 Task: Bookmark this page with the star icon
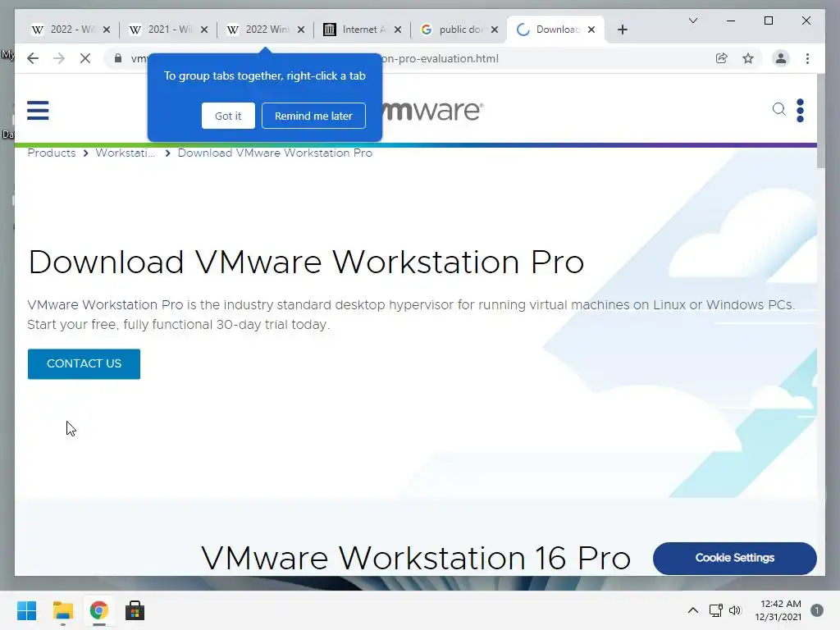pyautogui.click(x=748, y=58)
